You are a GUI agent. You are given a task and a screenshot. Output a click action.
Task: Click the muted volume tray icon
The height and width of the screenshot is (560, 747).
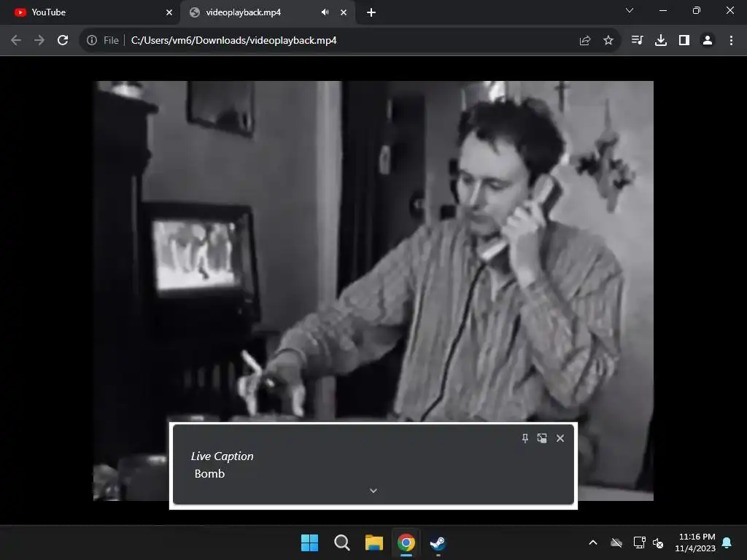click(659, 542)
